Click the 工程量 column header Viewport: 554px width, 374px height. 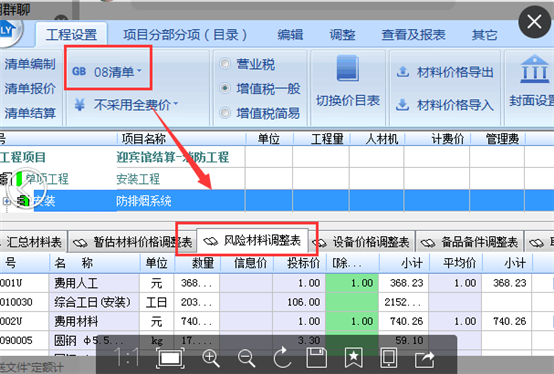tap(327, 139)
